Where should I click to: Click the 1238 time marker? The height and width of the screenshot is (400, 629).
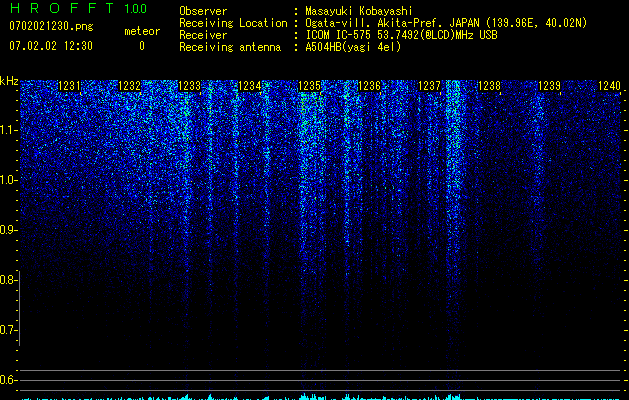click(489, 86)
